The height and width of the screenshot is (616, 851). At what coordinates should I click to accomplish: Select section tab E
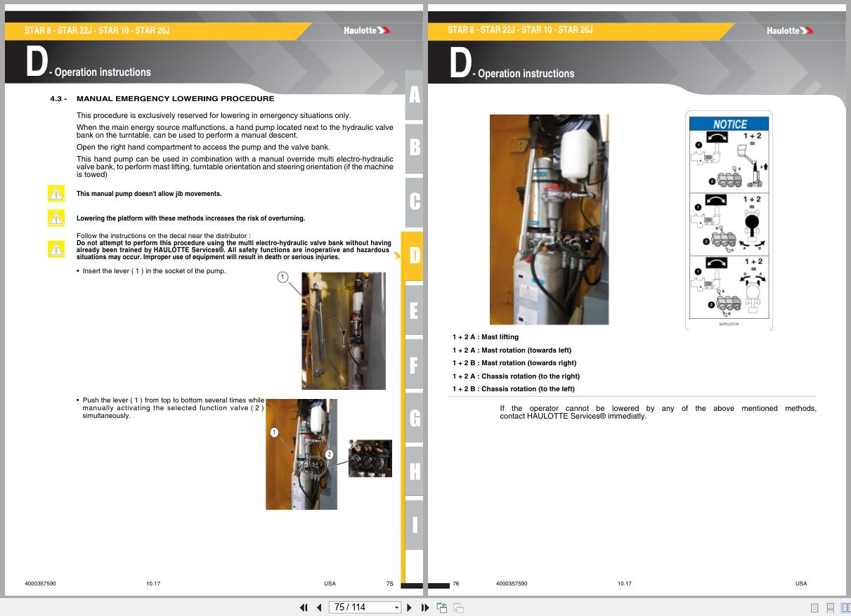[x=414, y=310]
